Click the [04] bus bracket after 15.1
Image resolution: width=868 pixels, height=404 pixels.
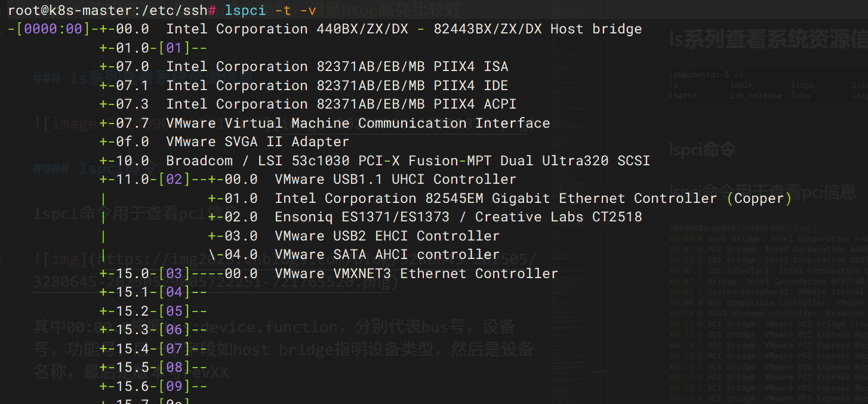174,292
